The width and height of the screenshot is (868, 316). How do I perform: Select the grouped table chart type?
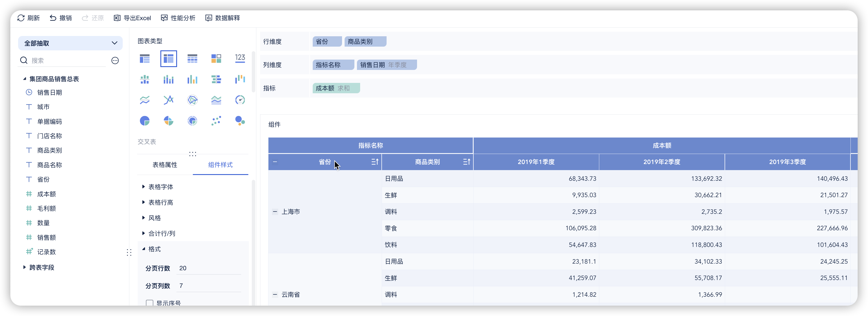pyautogui.click(x=145, y=59)
